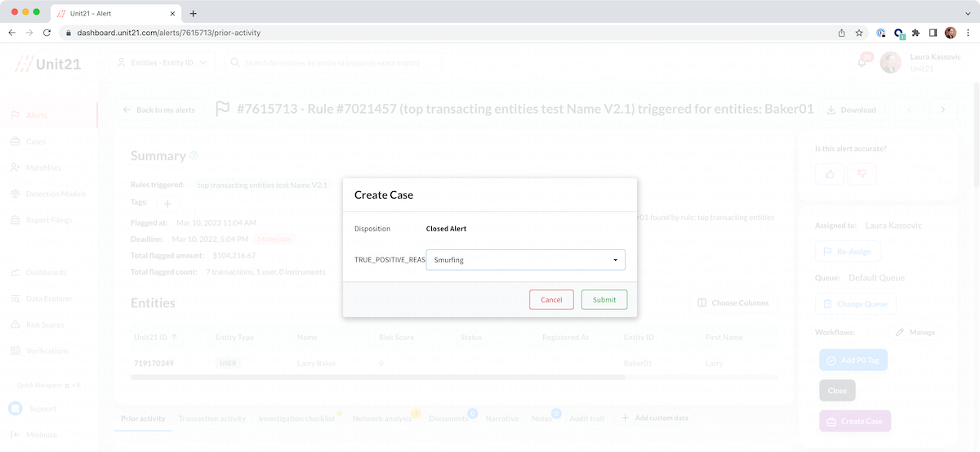
Task: Open the browser share icon
Action: pos(841,33)
